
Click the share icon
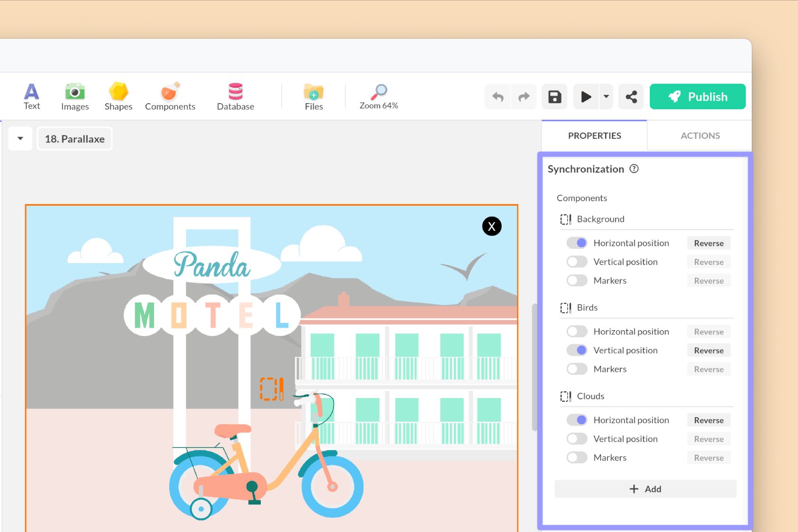click(x=631, y=97)
